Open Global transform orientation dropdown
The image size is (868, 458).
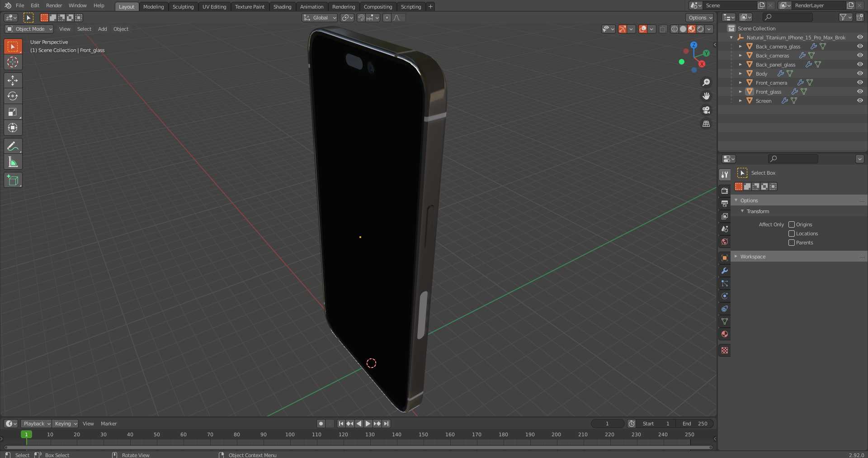[320, 18]
